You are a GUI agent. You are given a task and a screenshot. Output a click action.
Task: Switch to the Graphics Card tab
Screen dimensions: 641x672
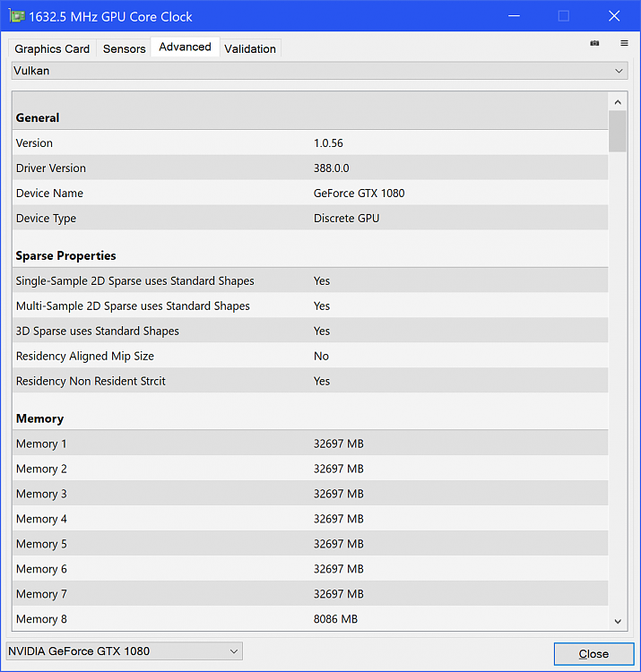52,49
